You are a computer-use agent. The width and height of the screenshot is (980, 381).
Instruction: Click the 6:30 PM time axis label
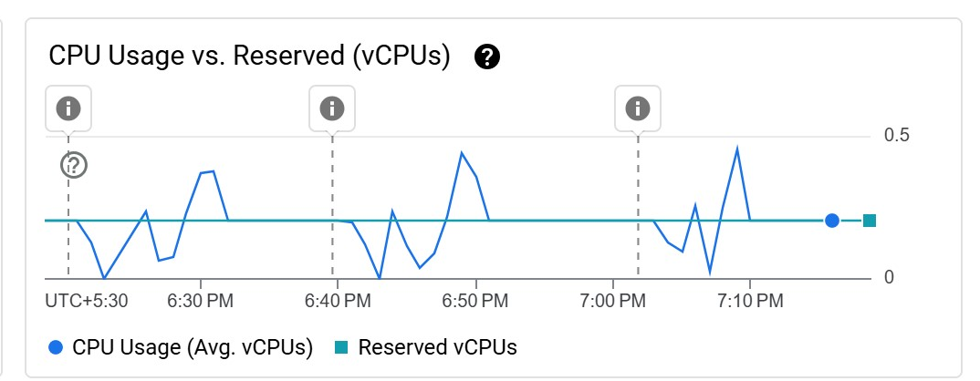pos(200,301)
